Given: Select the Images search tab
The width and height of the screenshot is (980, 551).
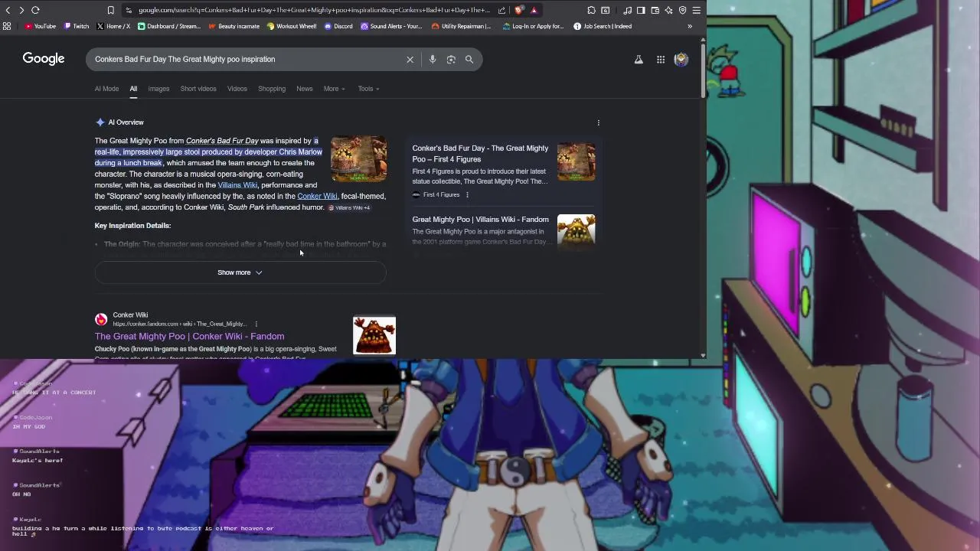Looking at the screenshot, I should pos(158,89).
